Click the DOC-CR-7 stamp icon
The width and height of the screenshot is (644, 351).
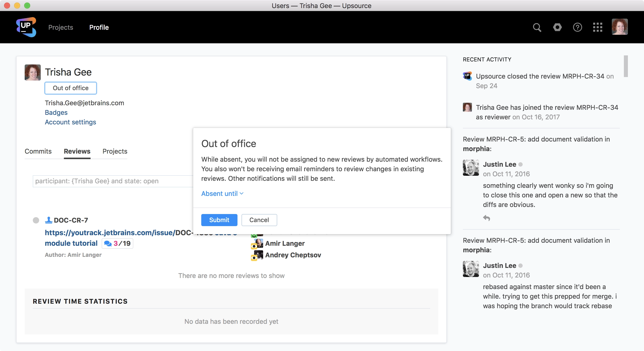49,220
